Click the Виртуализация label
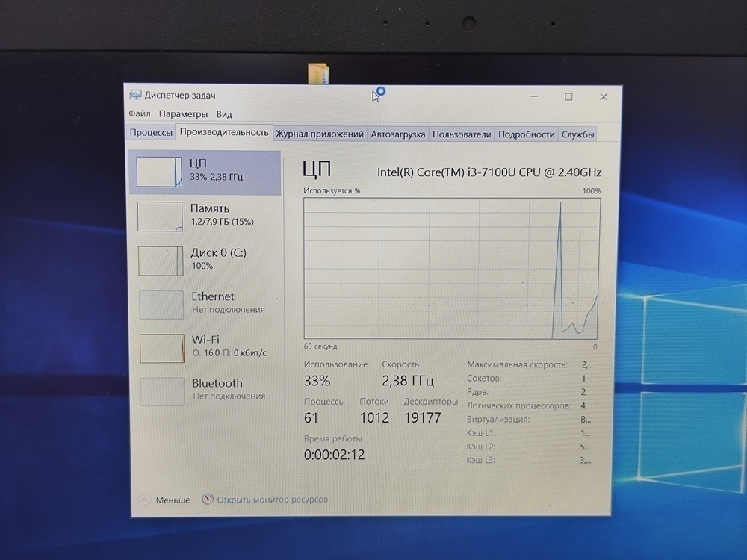Image resolution: width=747 pixels, height=560 pixels. pos(498,420)
